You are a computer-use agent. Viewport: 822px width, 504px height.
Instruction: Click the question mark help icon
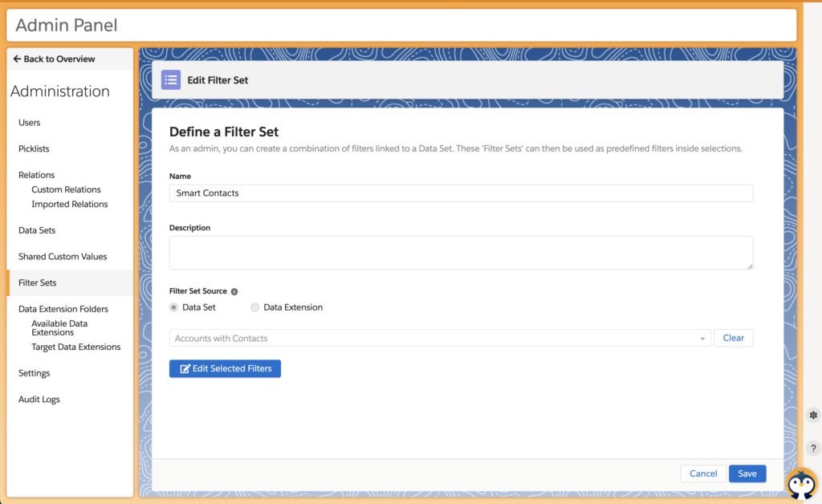click(812, 448)
